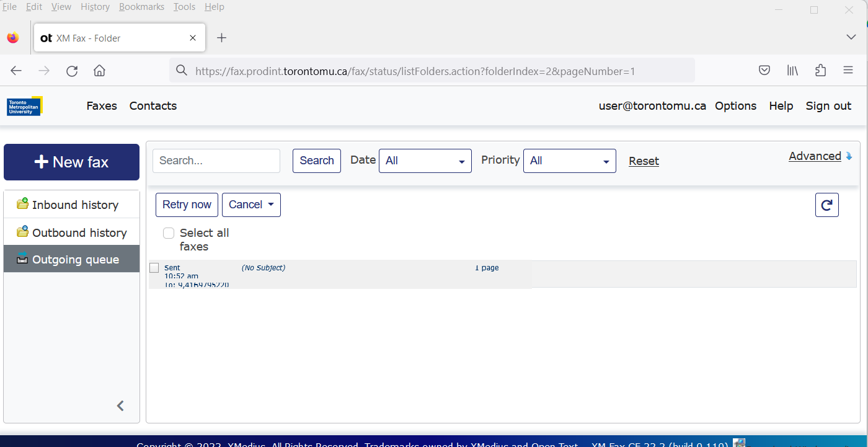This screenshot has height=447, width=868.
Task: Reload the page using browser reload icon
Action: tap(72, 71)
